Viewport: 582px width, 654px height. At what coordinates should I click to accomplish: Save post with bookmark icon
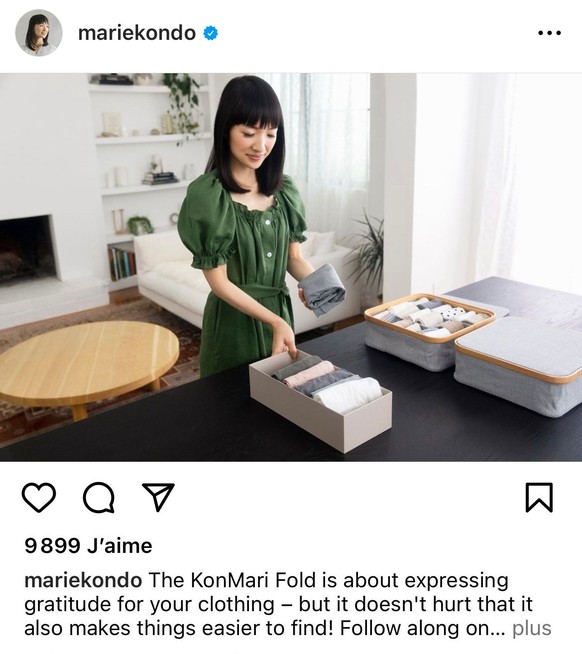tap(539, 497)
